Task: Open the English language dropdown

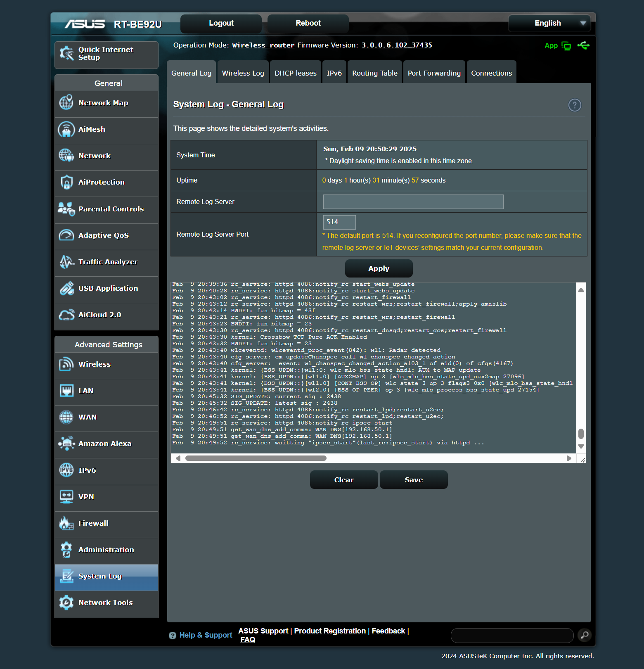Action: coord(549,23)
